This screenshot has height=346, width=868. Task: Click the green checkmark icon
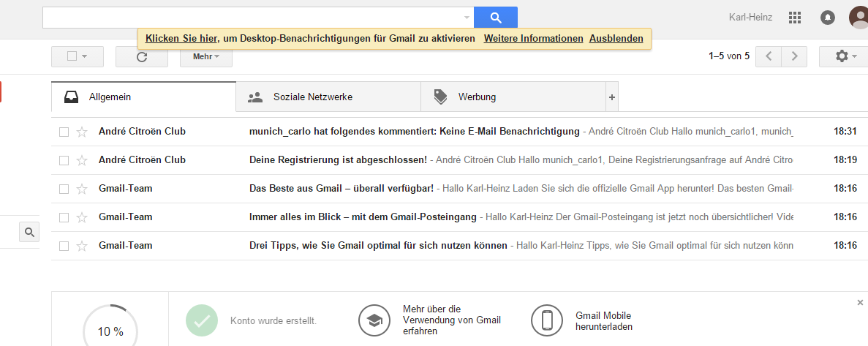202,320
